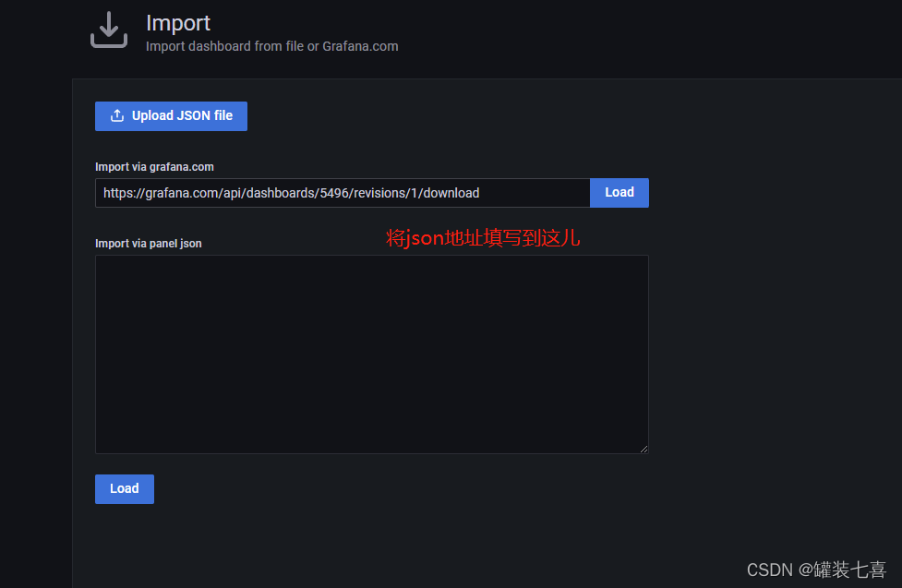Focus the grafana.com dashboard URL input field
This screenshot has width=902, height=588.
(x=343, y=193)
